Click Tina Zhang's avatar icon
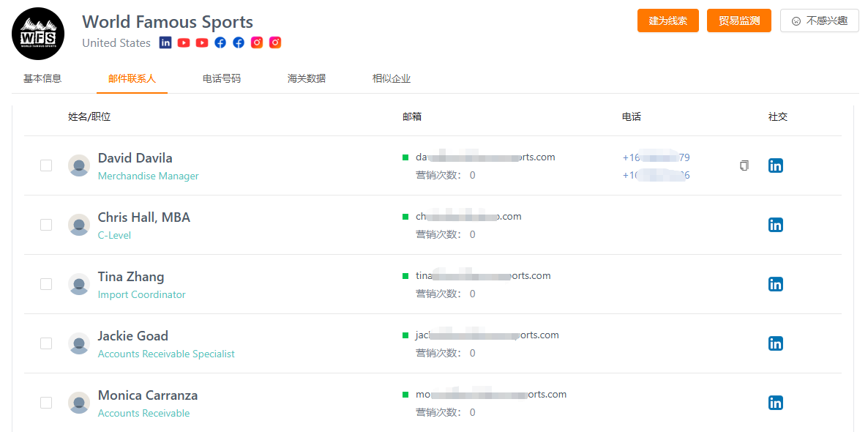868x432 pixels. coord(79,284)
